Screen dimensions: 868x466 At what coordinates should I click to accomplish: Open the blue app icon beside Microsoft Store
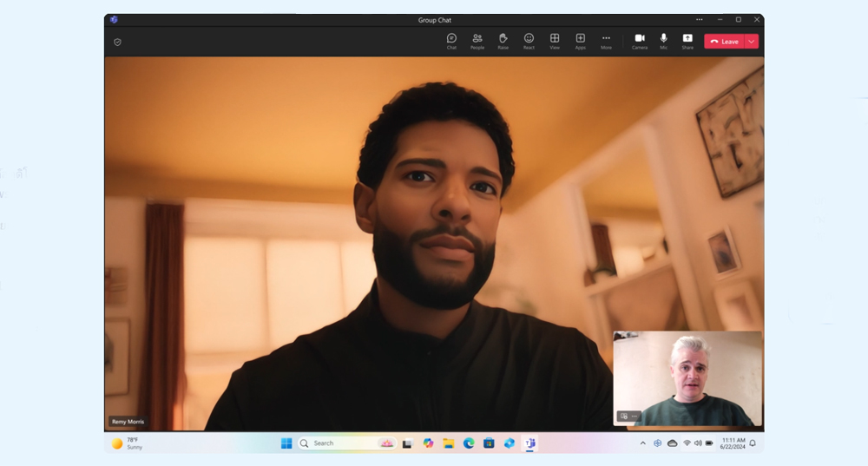pyautogui.click(x=510, y=443)
